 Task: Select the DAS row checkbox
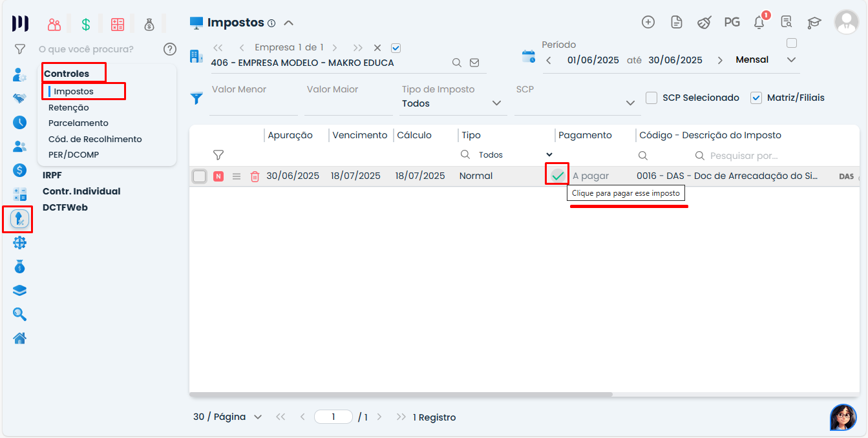[200, 176]
